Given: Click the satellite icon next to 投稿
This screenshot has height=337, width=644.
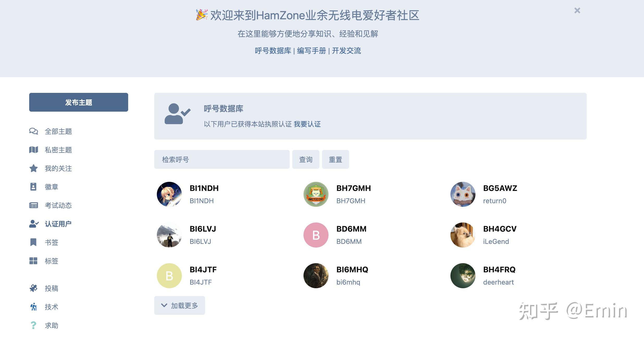Looking at the screenshot, I should [x=33, y=288].
